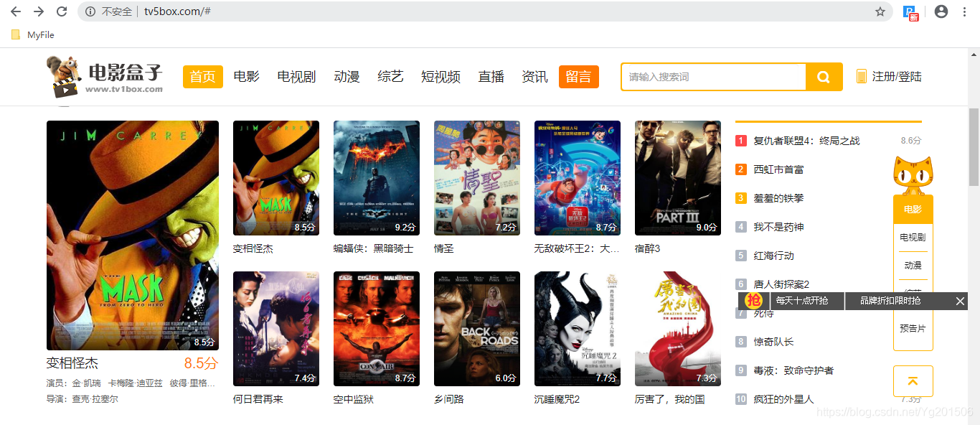The width and height of the screenshot is (980, 425).
Task: Open the small 变相怪杰 poster rated 8.5分
Action: [x=276, y=178]
